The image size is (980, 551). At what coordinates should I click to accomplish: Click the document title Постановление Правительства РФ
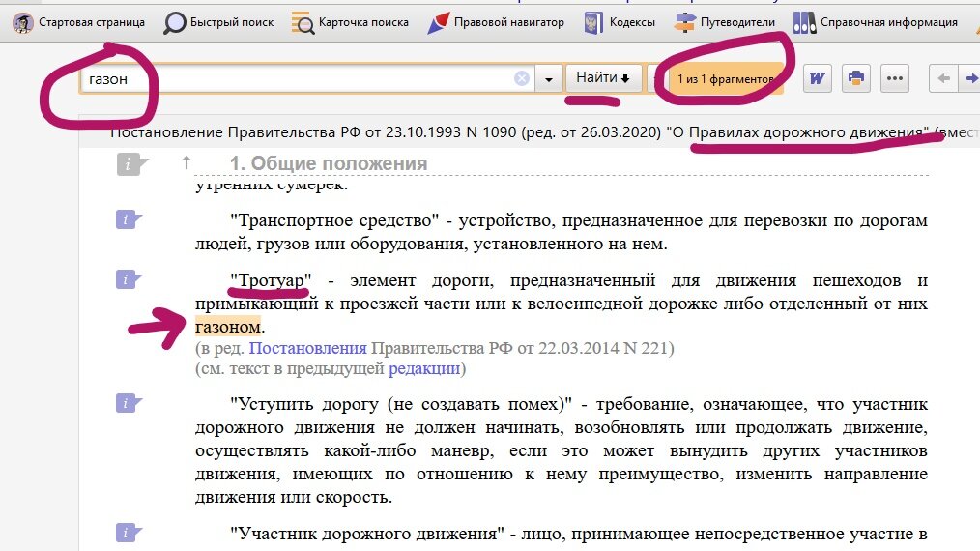[544, 132]
